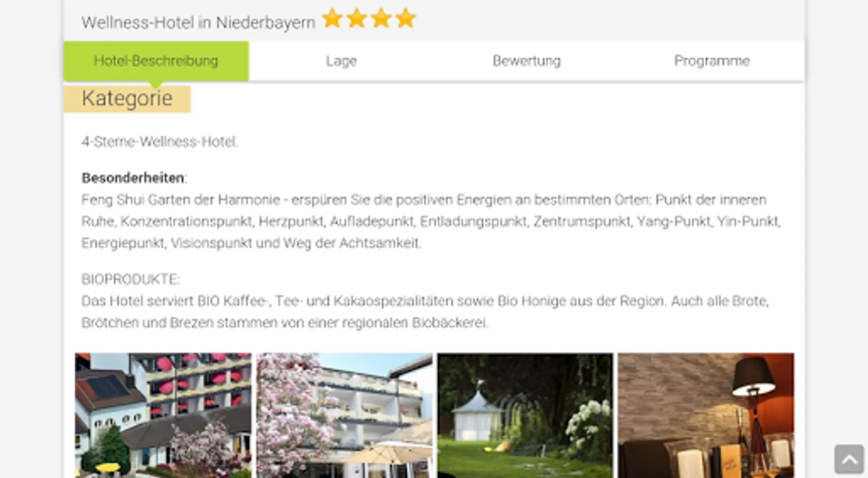This screenshot has height=478, width=868.
Task: Click the scroll-to-top arrow icon
Action: pos(849,459)
